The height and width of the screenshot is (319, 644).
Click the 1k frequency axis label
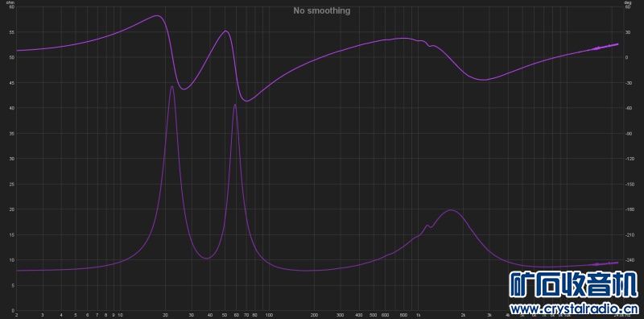click(418, 316)
